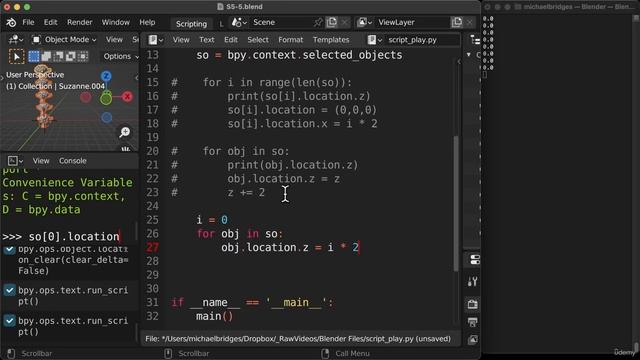Open the Console menu
640x360 pixels.
coord(73,161)
